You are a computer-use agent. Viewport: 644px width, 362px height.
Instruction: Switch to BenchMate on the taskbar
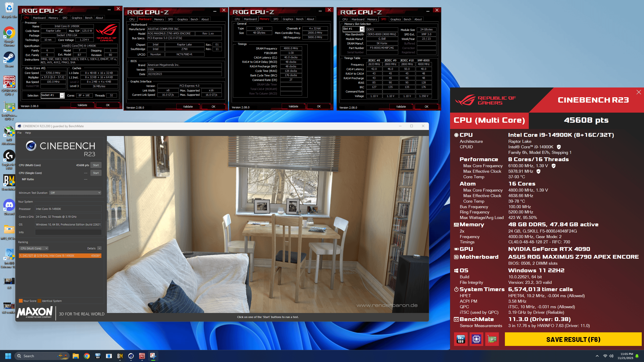click(x=120, y=356)
